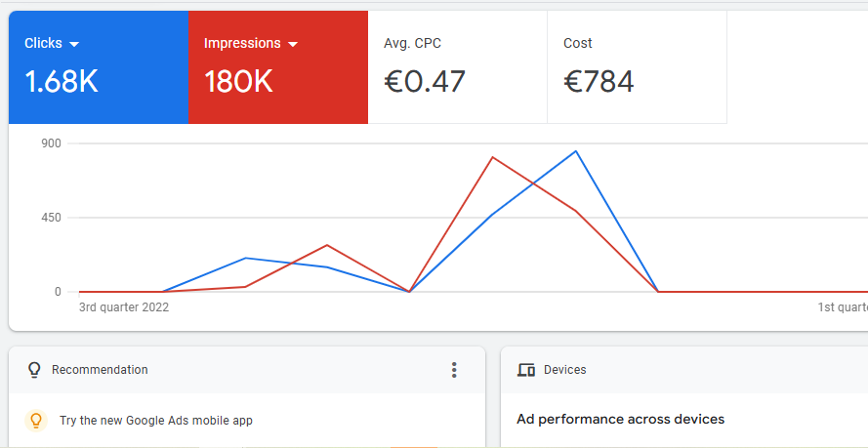Open 'Try the new Google Ads mobile app'
868x448 pixels.
[156, 421]
